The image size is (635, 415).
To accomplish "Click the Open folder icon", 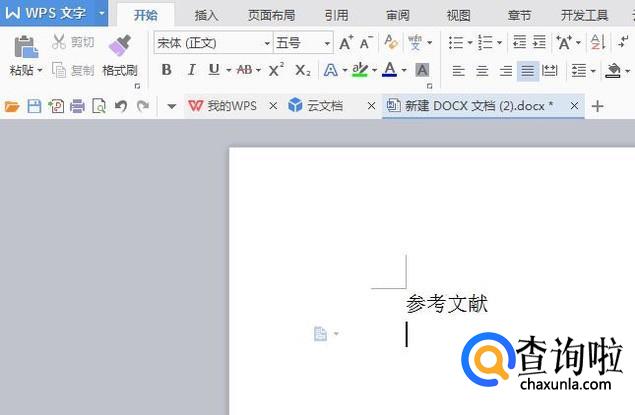I will [12, 106].
